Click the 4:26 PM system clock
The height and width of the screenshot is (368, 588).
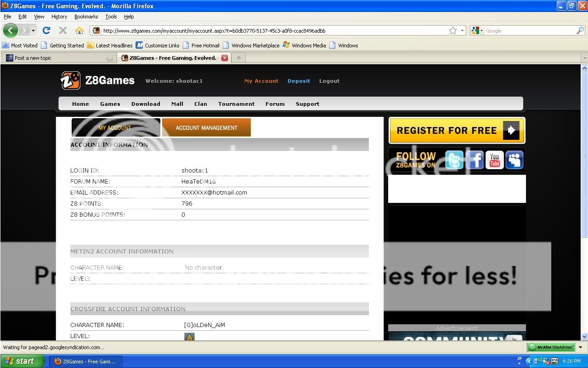(571, 362)
